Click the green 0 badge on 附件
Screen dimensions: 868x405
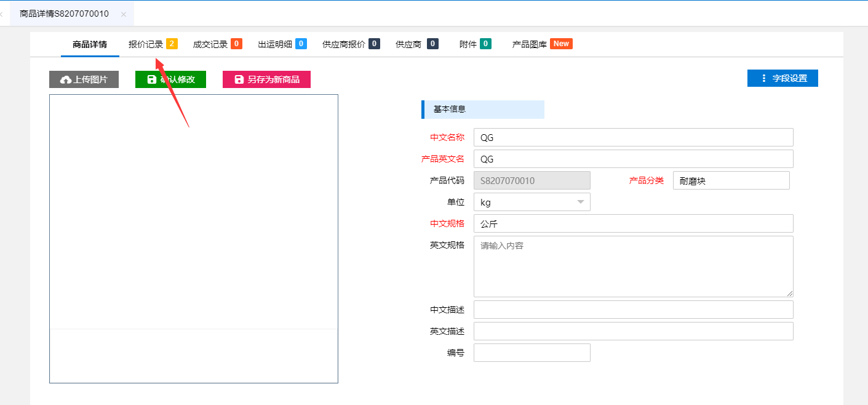point(485,44)
